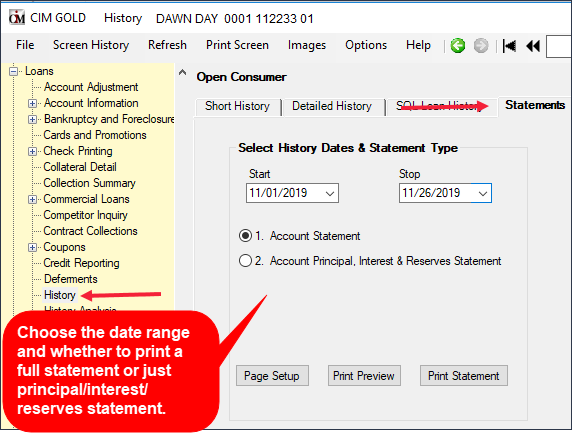Image resolution: width=572 pixels, height=434 pixels.
Task: Open Collateral Detail in the tree
Action: pos(80,167)
